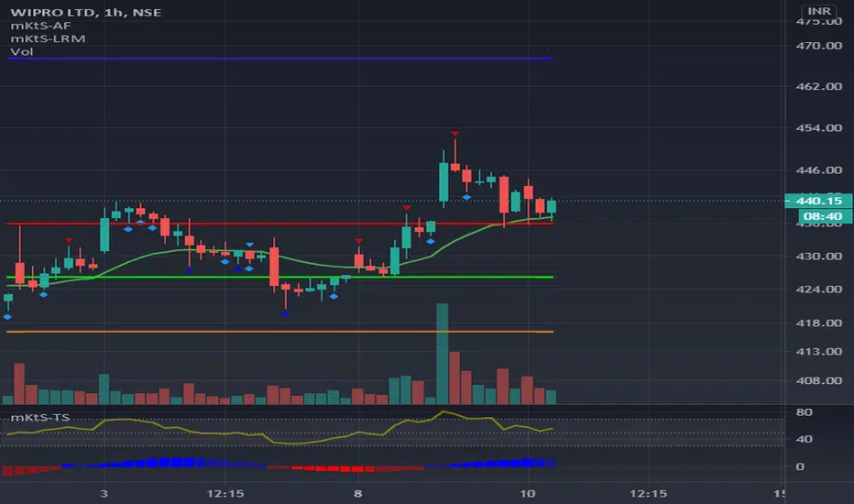The height and width of the screenshot is (504, 854).
Task: Click the 413.00 price axis label
Action: pos(818,352)
